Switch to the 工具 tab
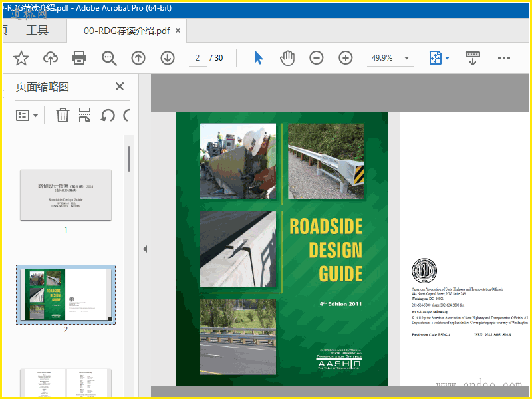Viewport: 532px width, 399px height. [37, 30]
